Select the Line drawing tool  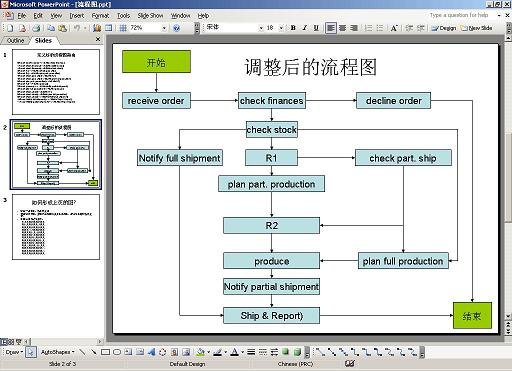82,352
